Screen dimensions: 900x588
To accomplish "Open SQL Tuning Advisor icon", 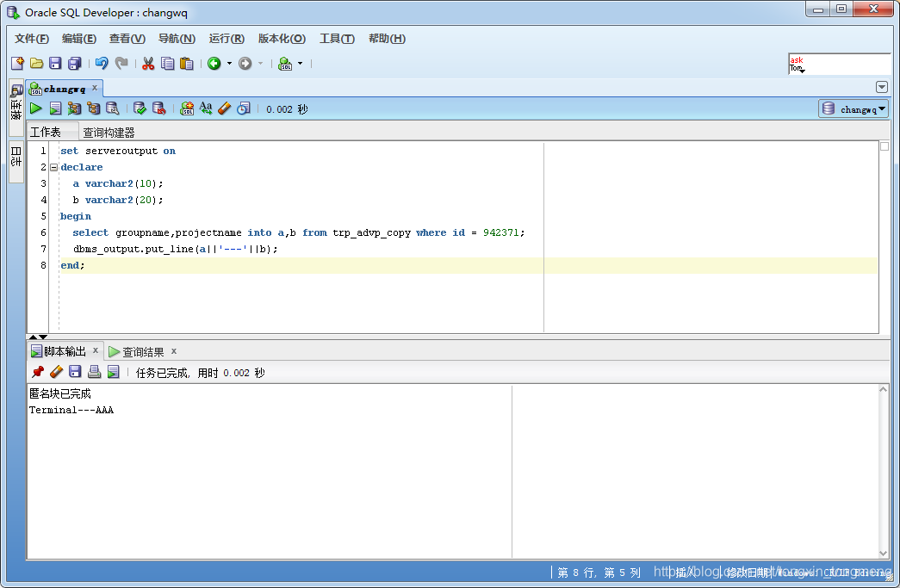I will (113, 108).
